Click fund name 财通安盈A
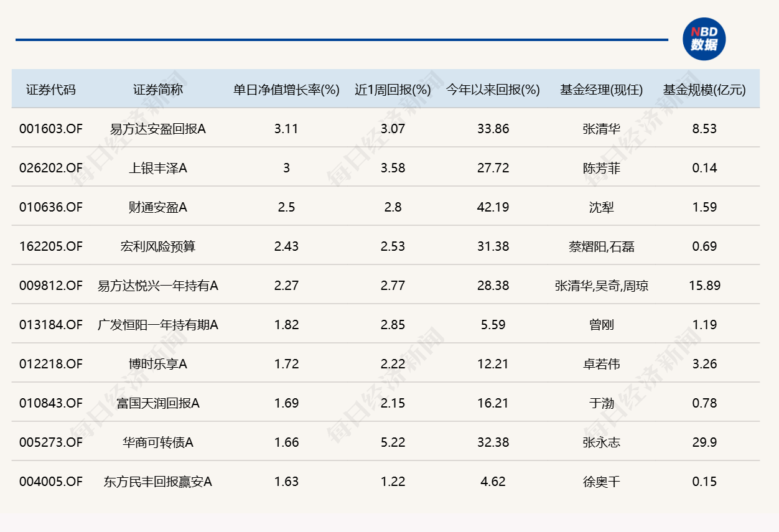 point(158,207)
